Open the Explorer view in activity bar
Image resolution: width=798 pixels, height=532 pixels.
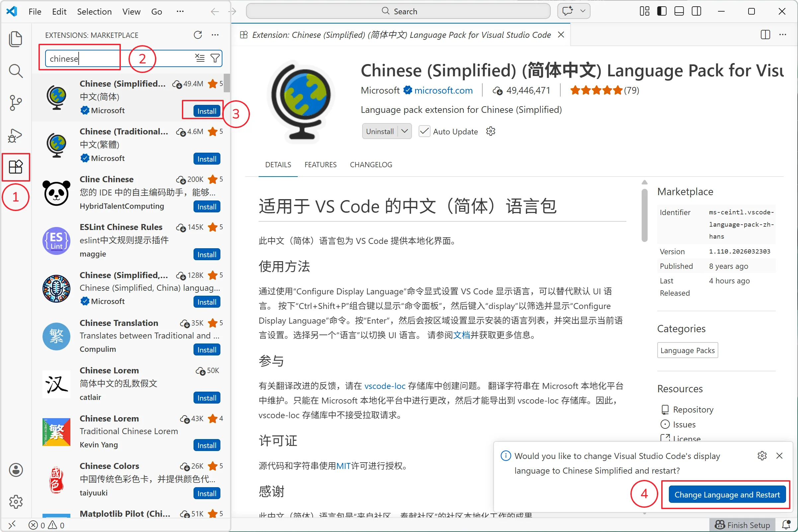(x=15, y=39)
